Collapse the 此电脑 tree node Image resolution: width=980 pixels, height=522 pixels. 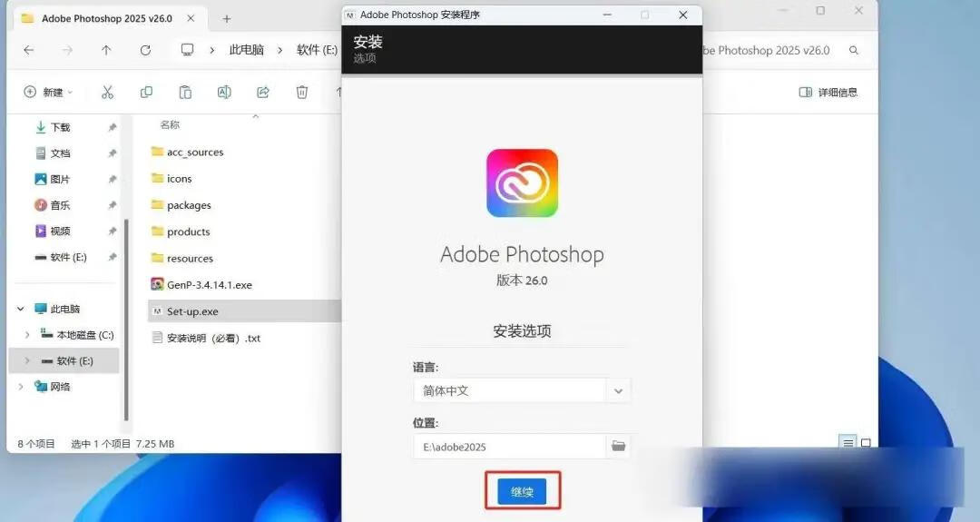coord(21,309)
